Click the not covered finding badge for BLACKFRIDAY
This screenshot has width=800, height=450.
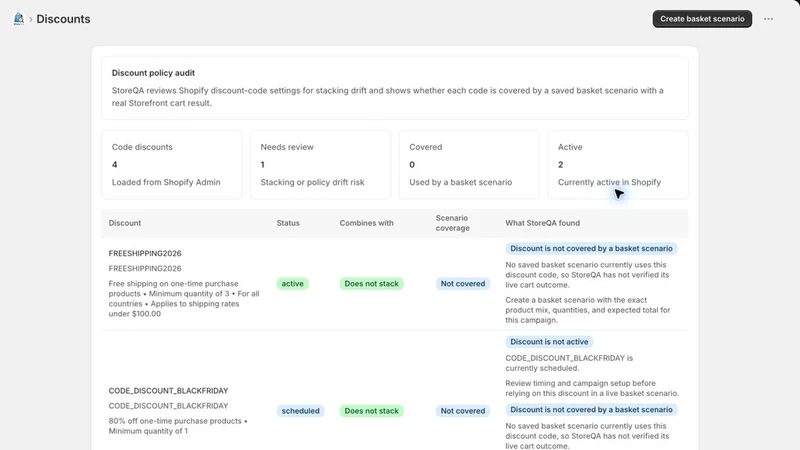pos(591,410)
